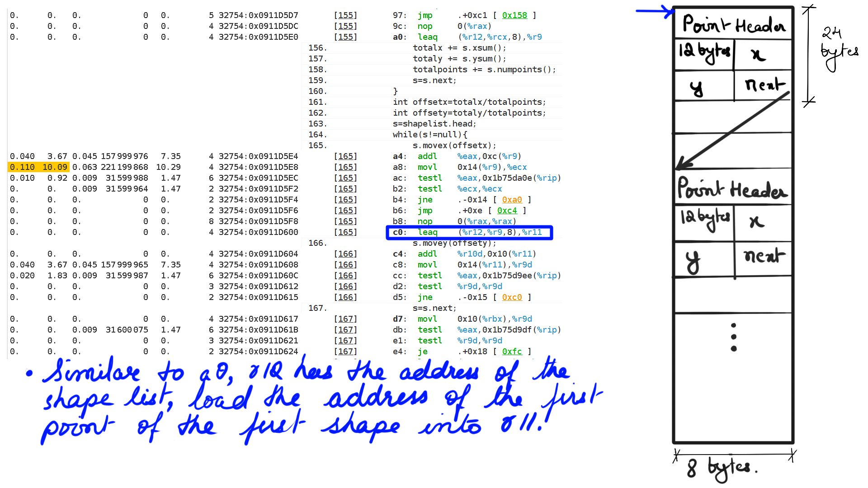Click the [165] line link beside a8: movl
Viewport: 868px width, 488px height.
345,167
